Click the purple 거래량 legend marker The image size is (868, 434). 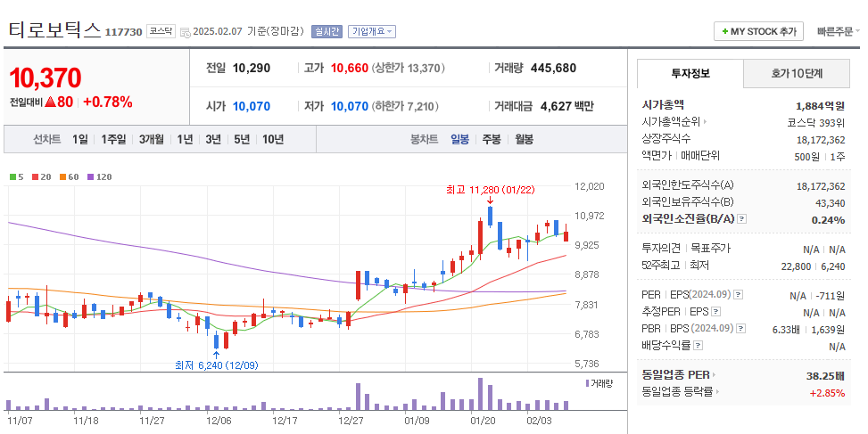click(x=587, y=383)
